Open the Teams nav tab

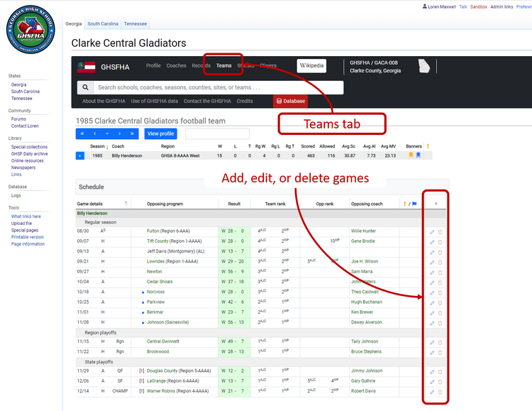(x=224, y=65)
